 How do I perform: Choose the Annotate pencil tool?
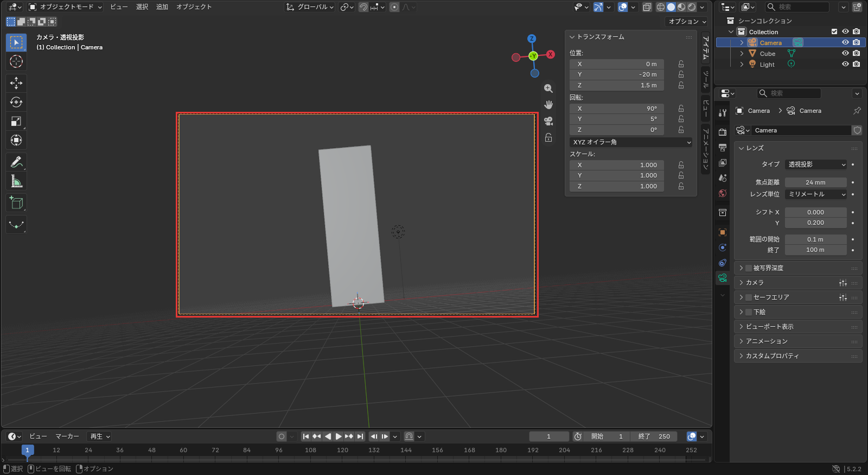[16, 162]
